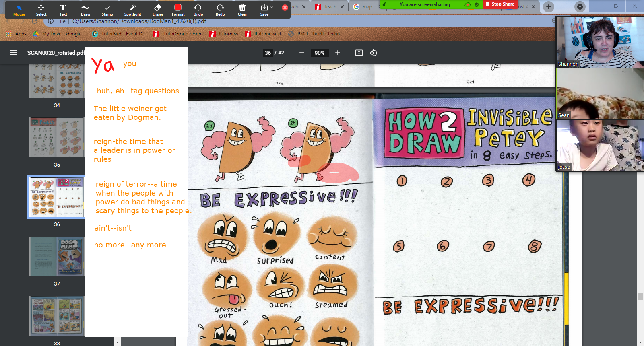Image resolution: width=644 pixels, height=346 pixels.
Task: Close the Teach browser tab
Action: (342, 7)
